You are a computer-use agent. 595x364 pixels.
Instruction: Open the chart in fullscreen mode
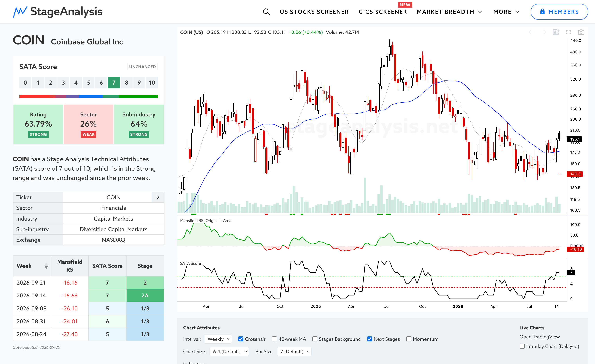569,32
